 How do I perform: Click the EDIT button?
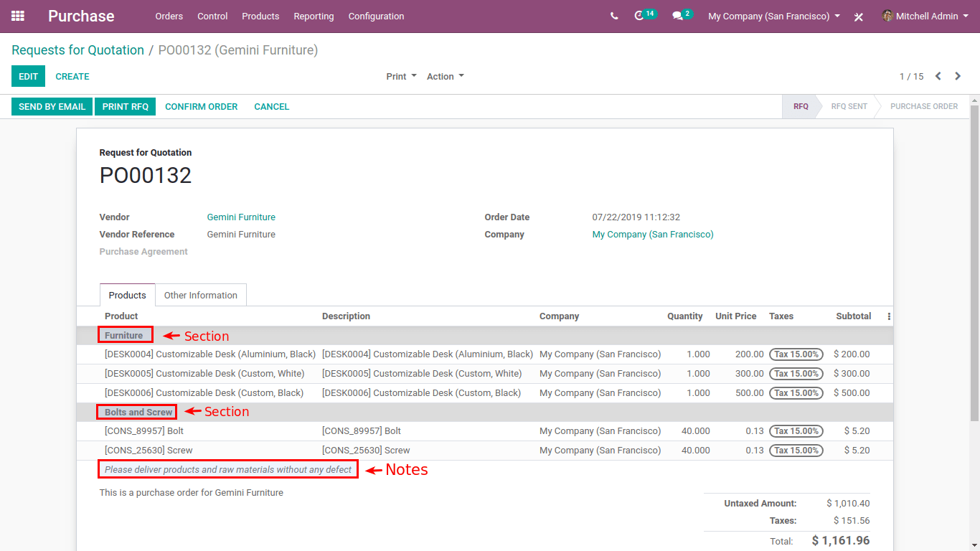pos(28,76)
